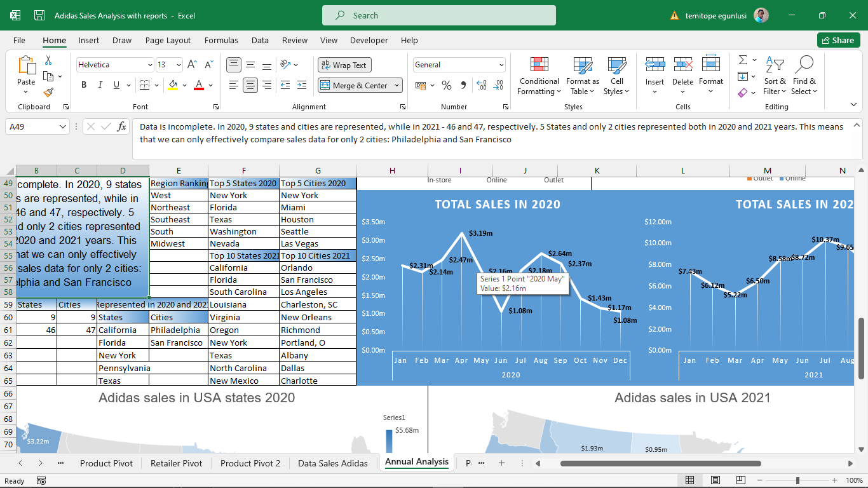Click the Orientation text angle icon
868x488 pixels.
click(x=285, y=65)
